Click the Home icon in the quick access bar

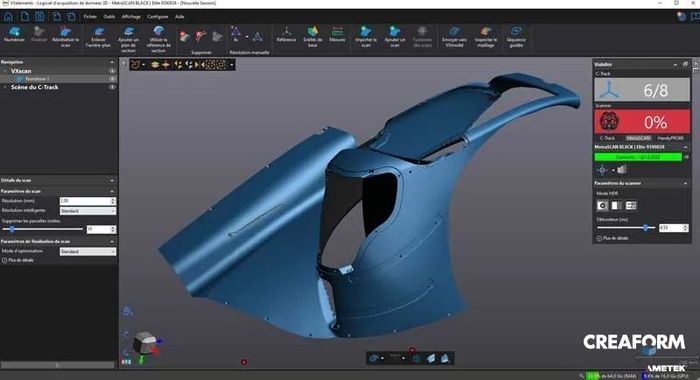point(8,17)
